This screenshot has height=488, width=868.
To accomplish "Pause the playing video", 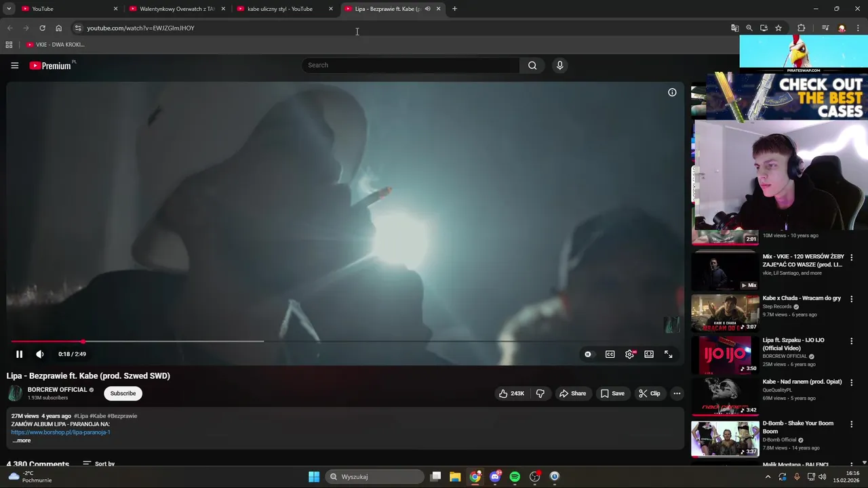I will [x=19, y=354].
